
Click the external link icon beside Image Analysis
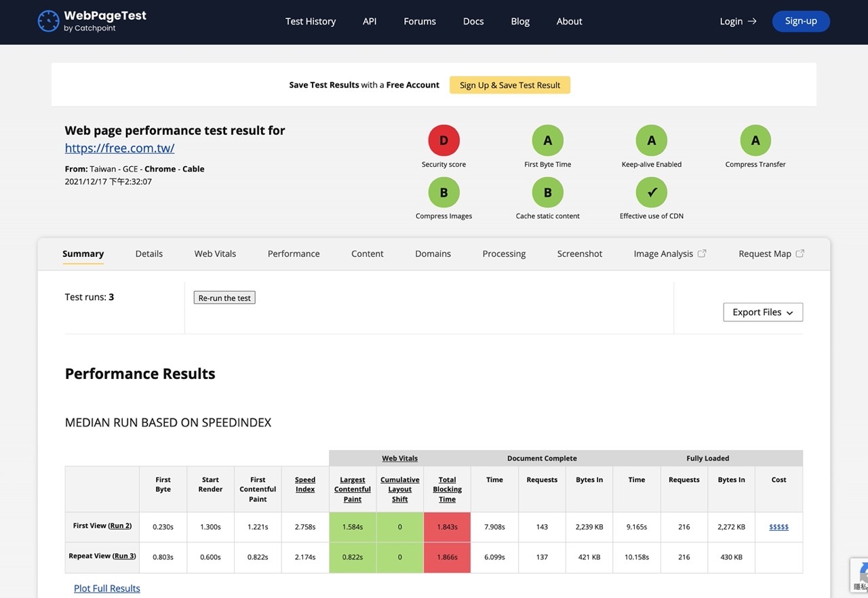point(702,253)
